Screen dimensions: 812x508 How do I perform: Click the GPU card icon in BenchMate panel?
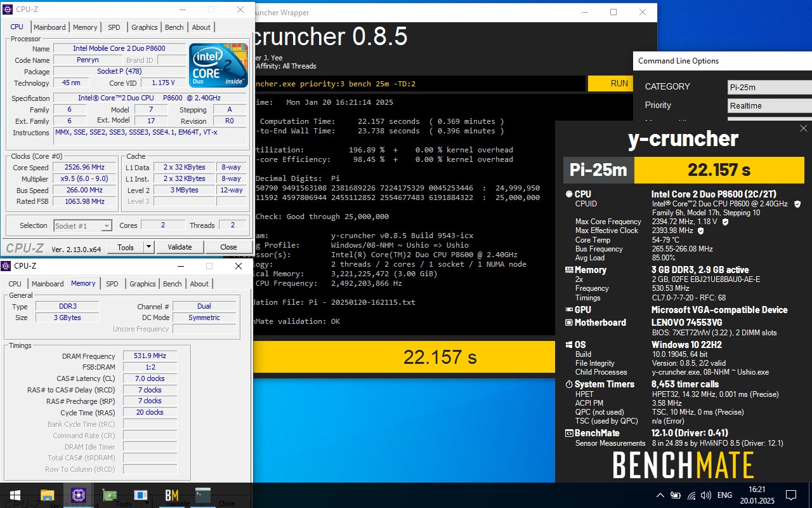568,310
